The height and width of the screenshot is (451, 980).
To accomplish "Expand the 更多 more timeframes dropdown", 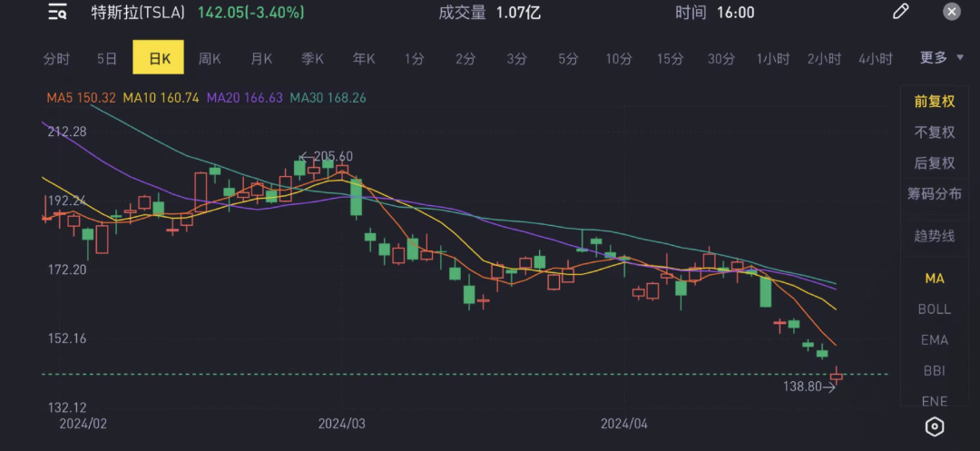I will click(941, 57).
